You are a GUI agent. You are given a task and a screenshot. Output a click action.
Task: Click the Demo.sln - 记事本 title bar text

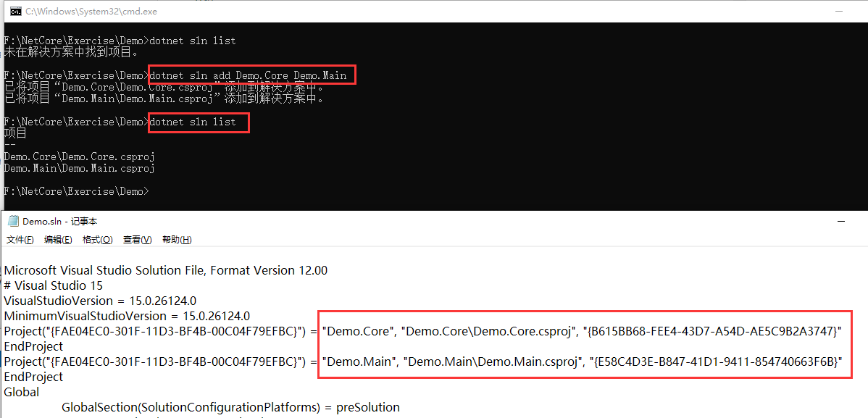pos(61,221)
